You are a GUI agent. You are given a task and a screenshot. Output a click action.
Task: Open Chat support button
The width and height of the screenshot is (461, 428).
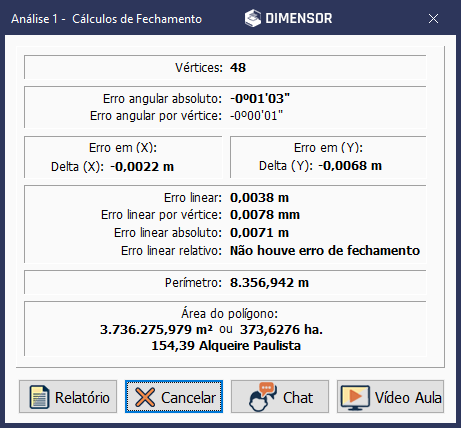pos(280,397)
